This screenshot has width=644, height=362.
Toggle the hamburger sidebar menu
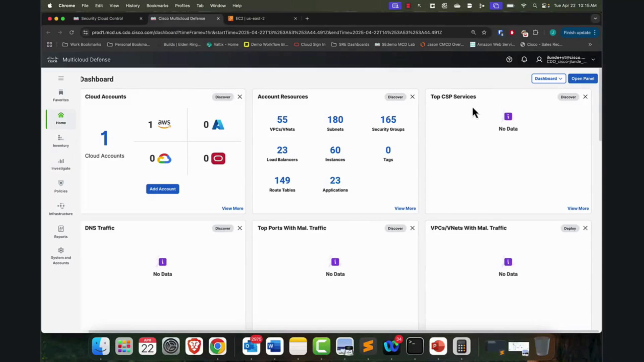(61, 78)
